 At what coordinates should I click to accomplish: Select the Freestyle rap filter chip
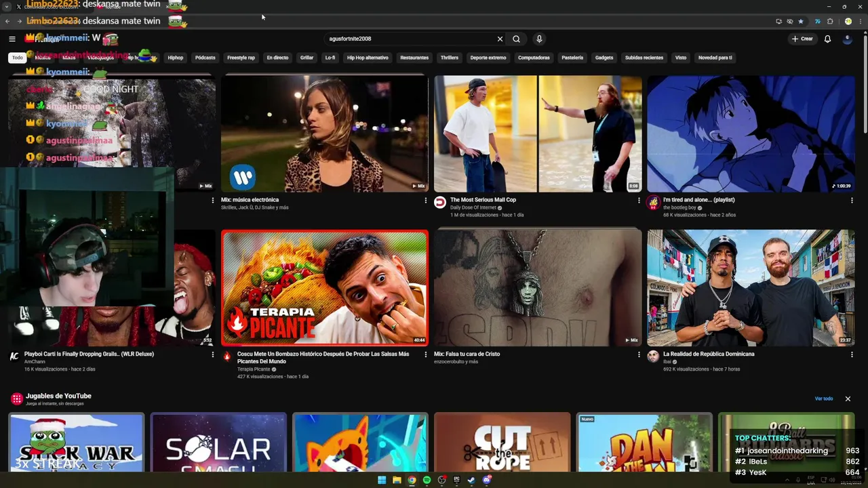click(241, 58)
